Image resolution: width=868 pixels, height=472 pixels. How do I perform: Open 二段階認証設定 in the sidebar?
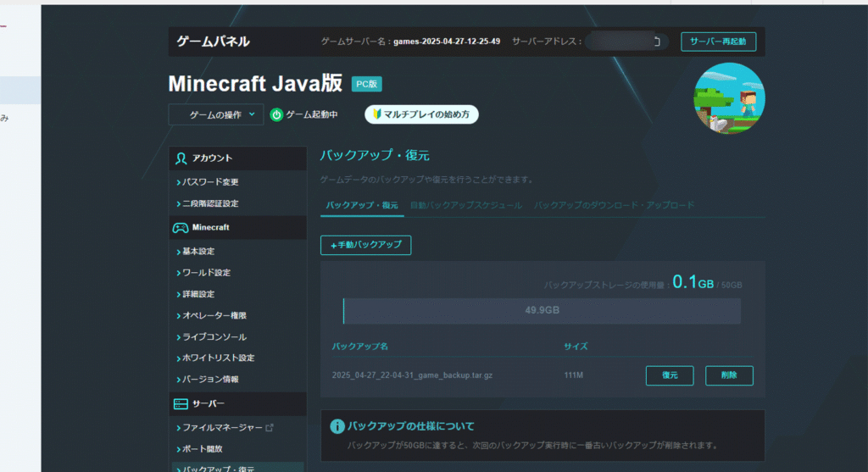click(210, 203)
